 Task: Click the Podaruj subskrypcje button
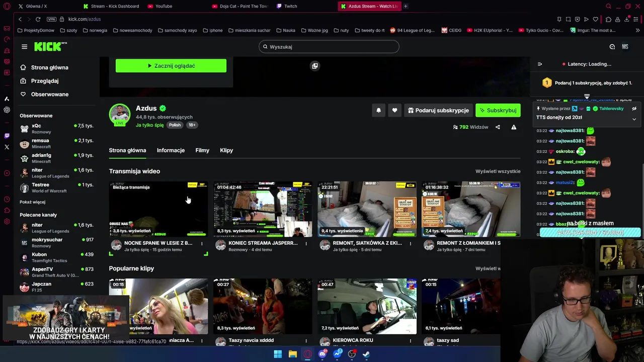tap(438, 110)
